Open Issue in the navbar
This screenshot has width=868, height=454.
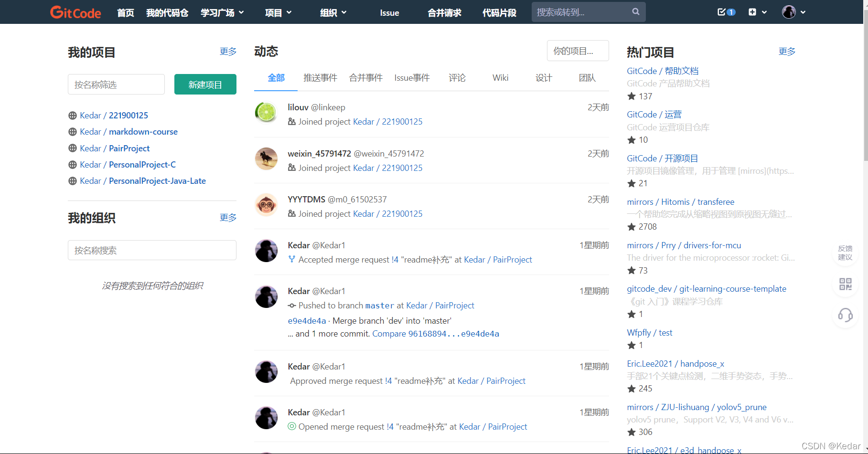389,13
